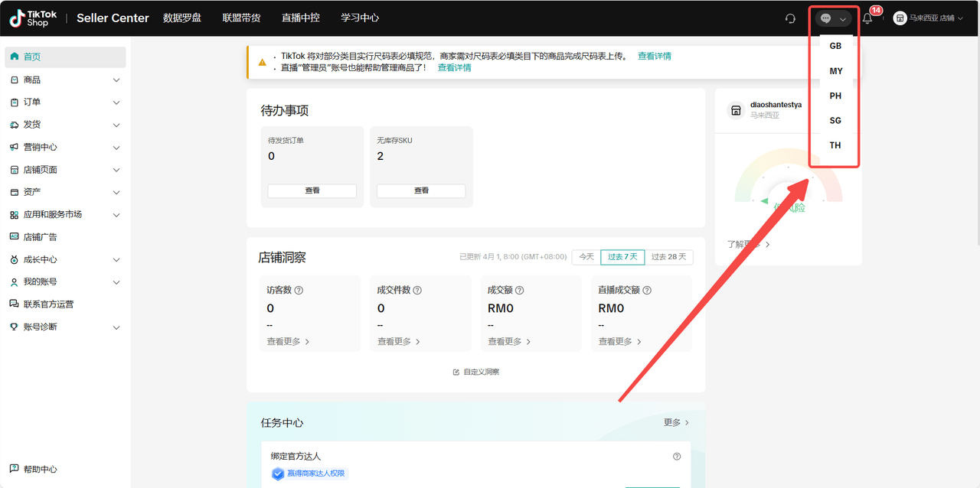Viewport: 980px width, 488px height.
Task: Open the notification bell with 14 badge
Action: [x=866, y=18]
